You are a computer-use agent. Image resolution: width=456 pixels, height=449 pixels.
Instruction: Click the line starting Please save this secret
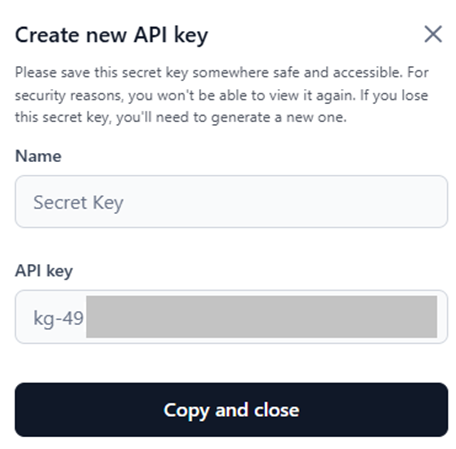[222, 73]
